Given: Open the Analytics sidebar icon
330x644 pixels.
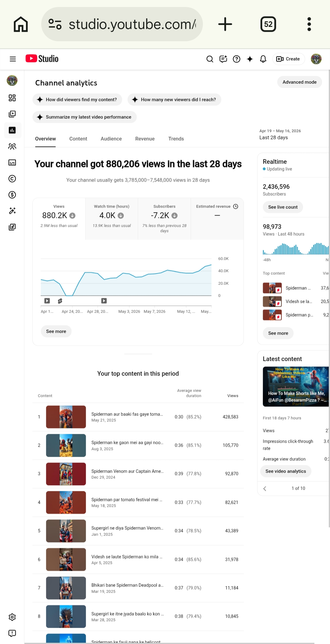Looking at the screenshot, I should (12, 130).
